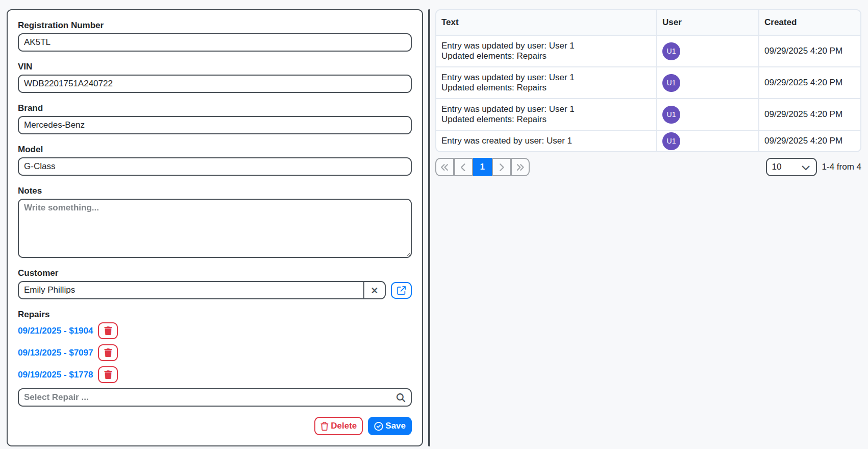Delete the 09/21/2025 - $1904 repair
868x449 pixels.
tap(108, 331)
